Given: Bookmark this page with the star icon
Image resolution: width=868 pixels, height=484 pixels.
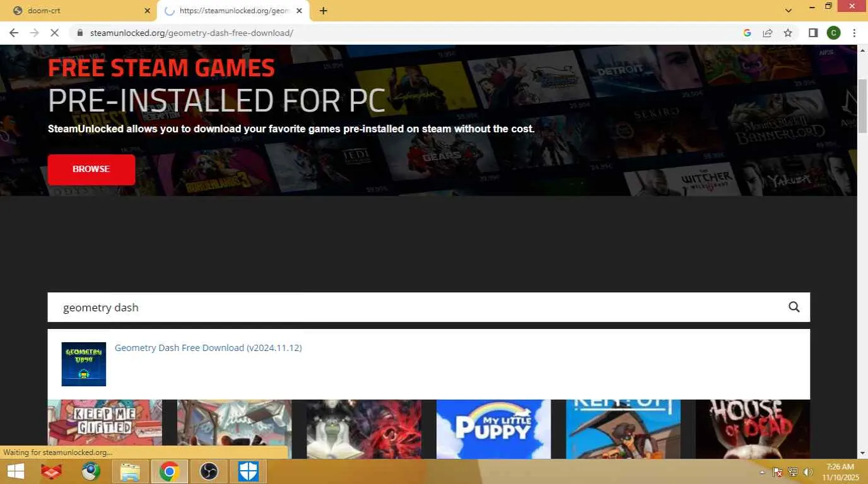Looking at the screenshot, I should click(788, 33).
